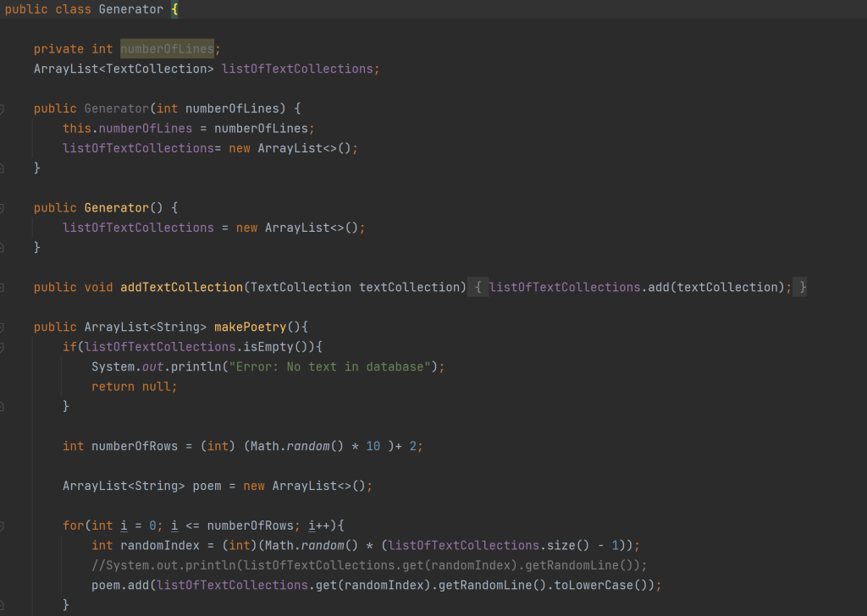The height and width of the screenshot is (616, 867).
Task: Click the fold-end marker closing the if block
Action: [2, 406]
